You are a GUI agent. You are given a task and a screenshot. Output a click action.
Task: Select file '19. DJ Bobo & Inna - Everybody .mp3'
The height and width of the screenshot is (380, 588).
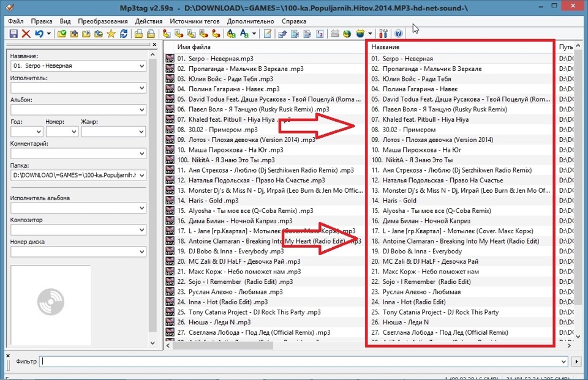(231, 251)
